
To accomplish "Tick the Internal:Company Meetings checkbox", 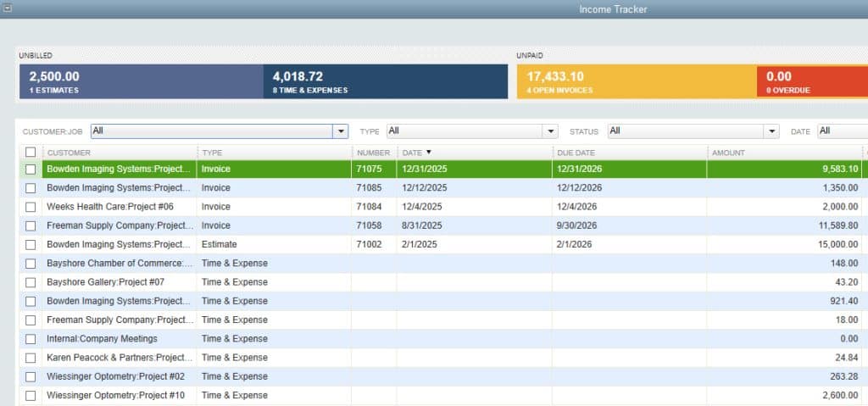I will tap(31, 339).
